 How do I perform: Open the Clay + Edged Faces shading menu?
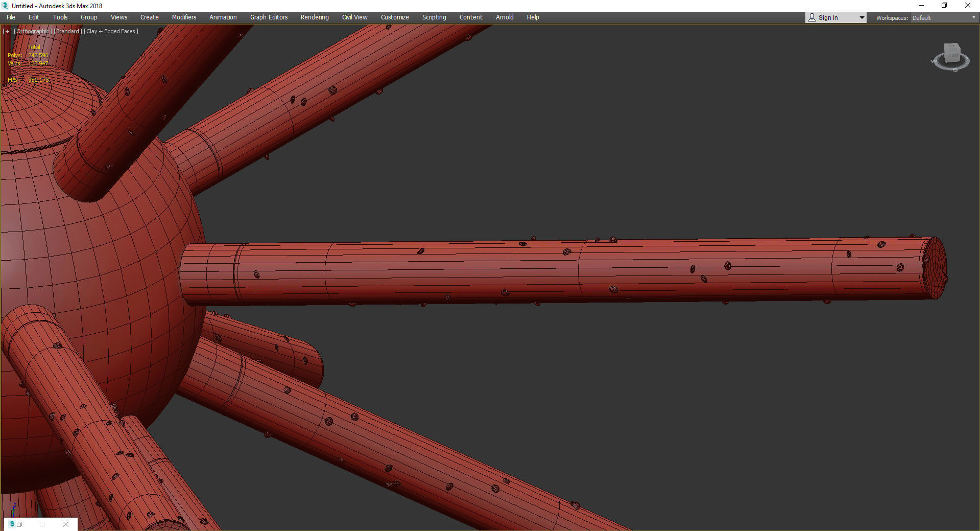(111, 31)
